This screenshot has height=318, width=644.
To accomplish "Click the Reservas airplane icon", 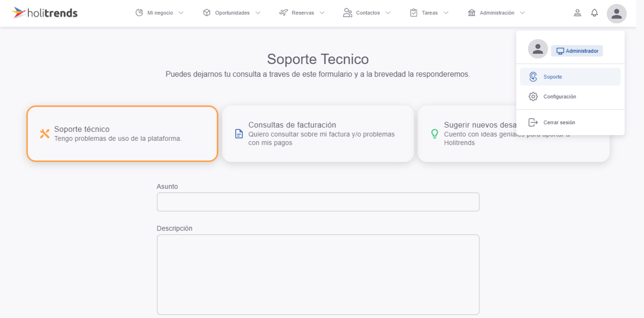I will [x=283, y=13].
